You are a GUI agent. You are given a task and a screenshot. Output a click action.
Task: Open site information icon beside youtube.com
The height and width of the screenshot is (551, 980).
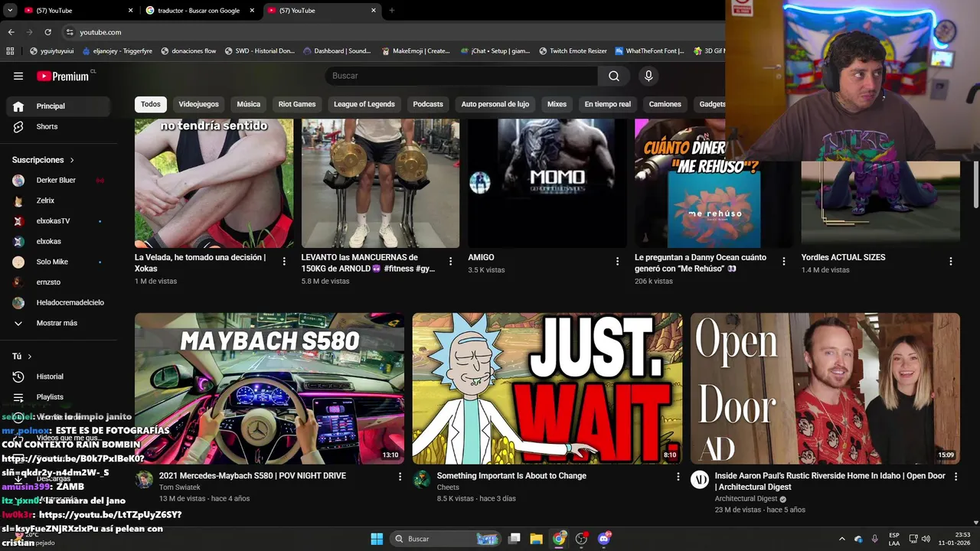tap(70, 32)
